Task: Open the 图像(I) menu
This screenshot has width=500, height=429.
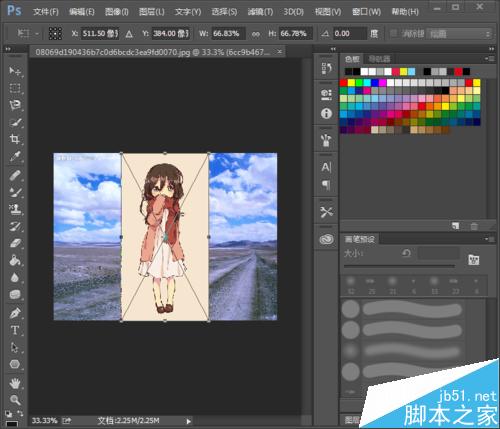Action: point(117,12)
